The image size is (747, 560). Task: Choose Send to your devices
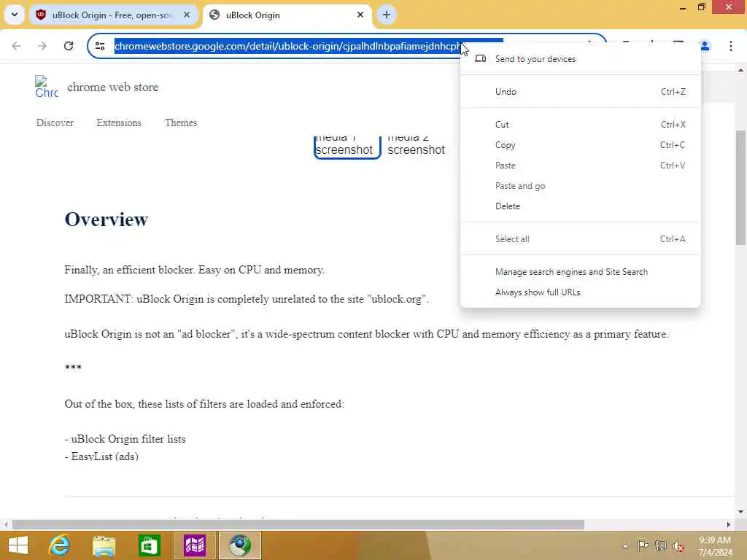[x=580, y=59]
